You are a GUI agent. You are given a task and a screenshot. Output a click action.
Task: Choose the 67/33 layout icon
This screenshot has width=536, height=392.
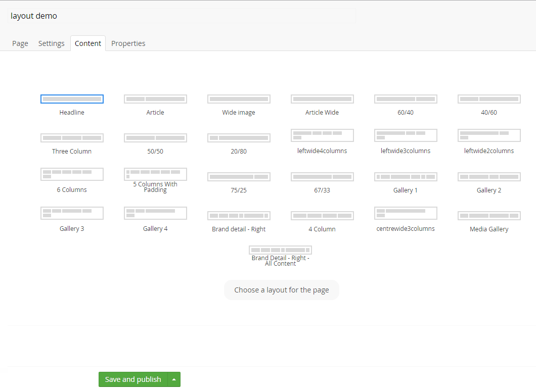tap(322, 177)
